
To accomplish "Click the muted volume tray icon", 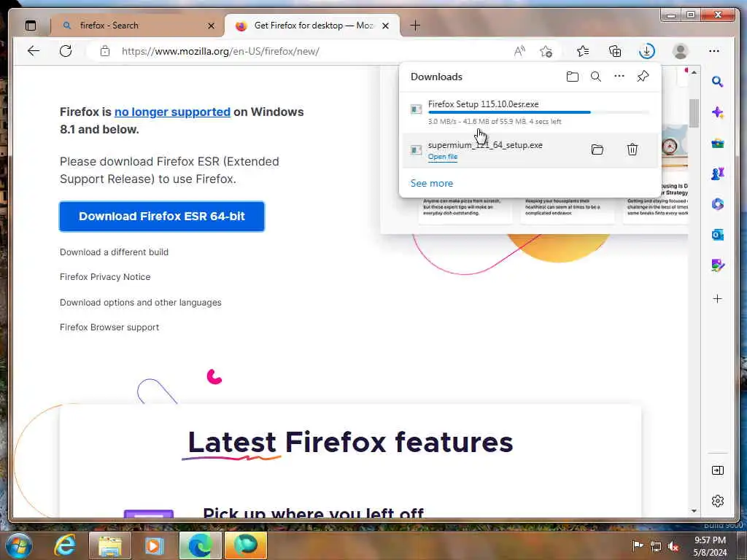I will point(673,546).
